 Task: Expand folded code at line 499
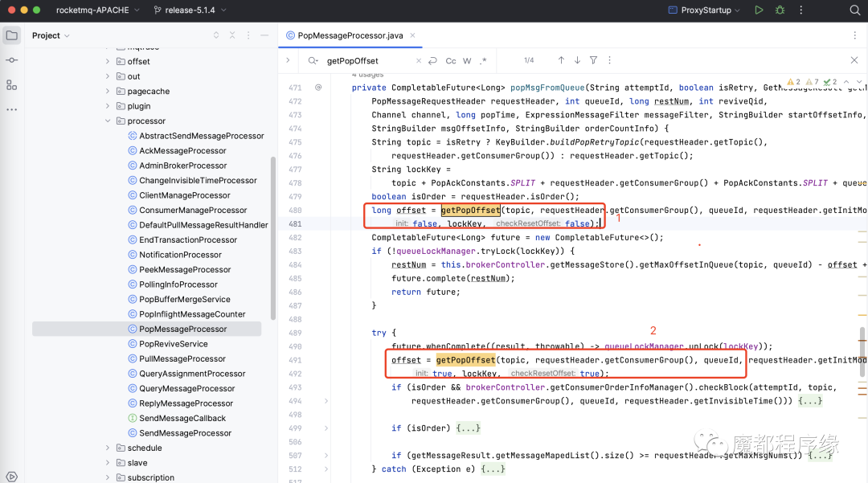pyautogui.click(x=326, y=428)
